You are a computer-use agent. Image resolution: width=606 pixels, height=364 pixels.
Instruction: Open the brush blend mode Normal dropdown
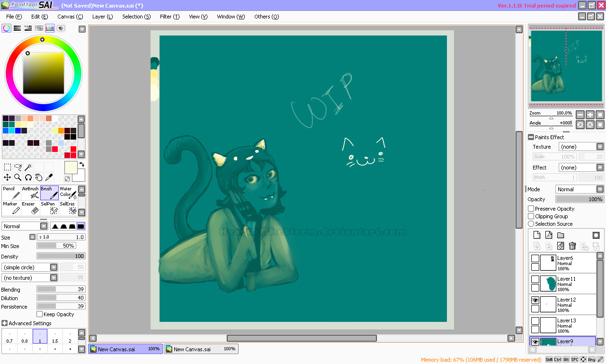point(25,226)
